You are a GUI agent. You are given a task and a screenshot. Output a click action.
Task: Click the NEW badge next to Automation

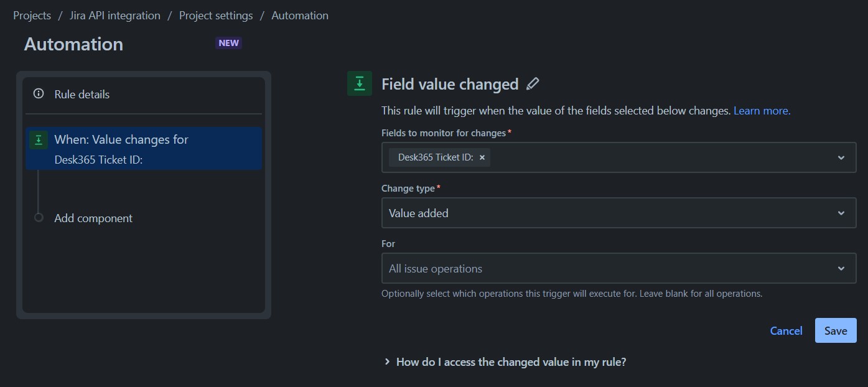228,43
